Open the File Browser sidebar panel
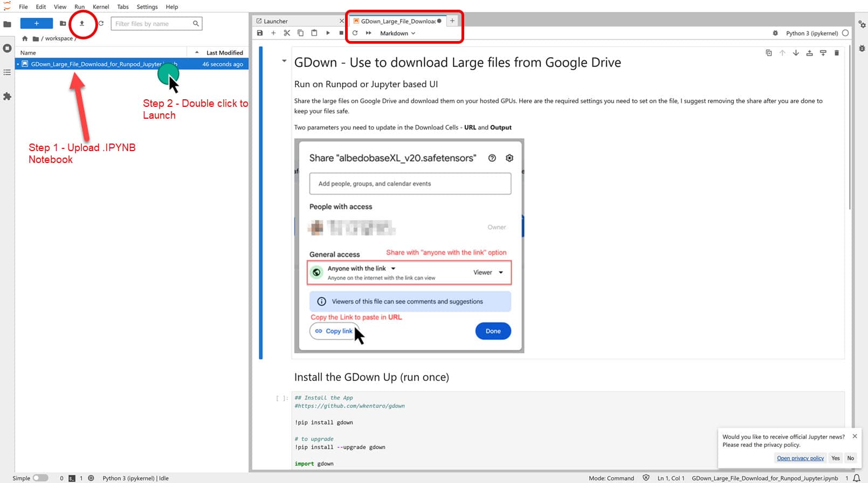Image resolution: width=868 pixels, height=483 pixels. click(x=7, y=24)
